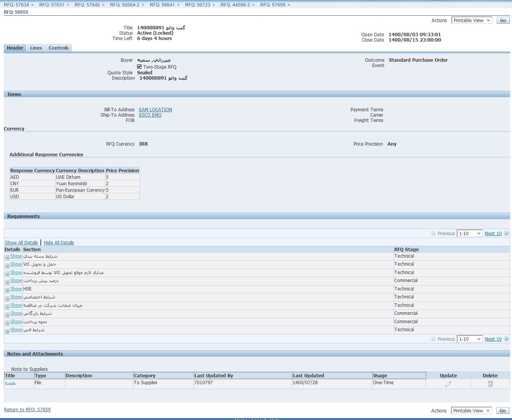Open the نقشه attachment title link
This screenshot has height=420, width=512.
point(10,383)
